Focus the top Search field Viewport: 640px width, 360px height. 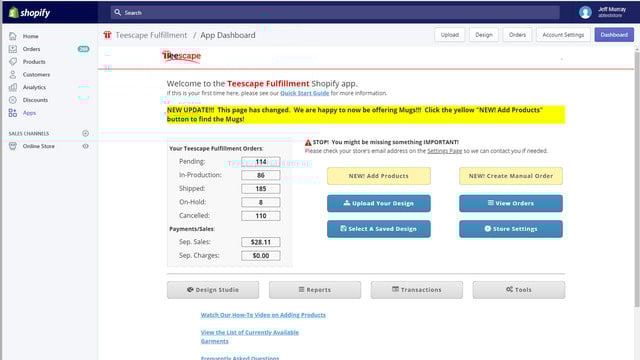coord(335,13)
